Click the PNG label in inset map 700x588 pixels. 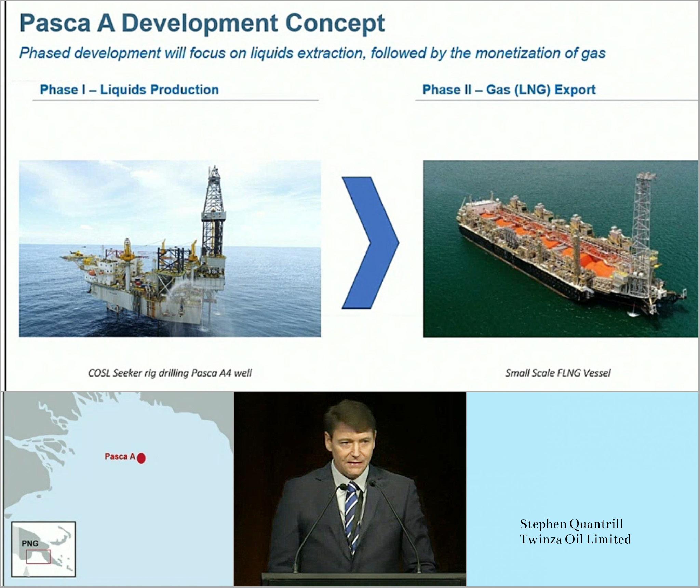click(x=30, y=543)
